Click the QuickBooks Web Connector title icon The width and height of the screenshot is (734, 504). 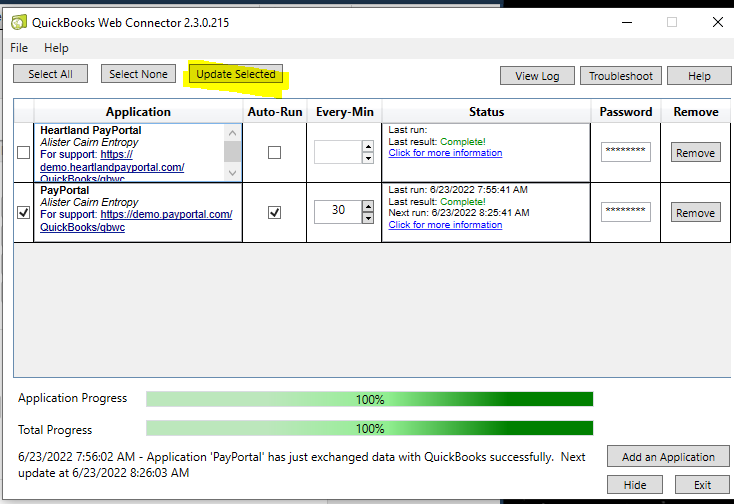pos(19,22)
